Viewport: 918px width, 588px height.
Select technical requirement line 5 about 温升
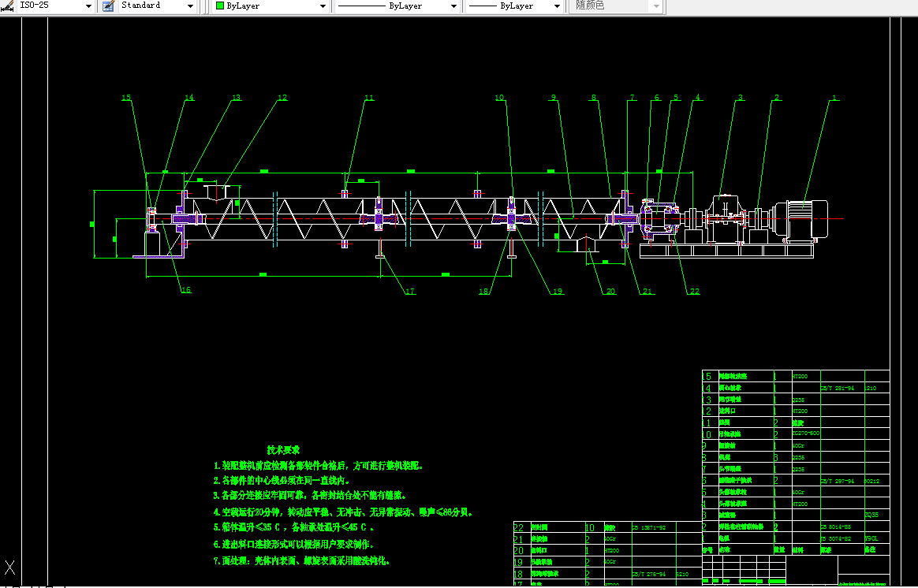(293, 527)
